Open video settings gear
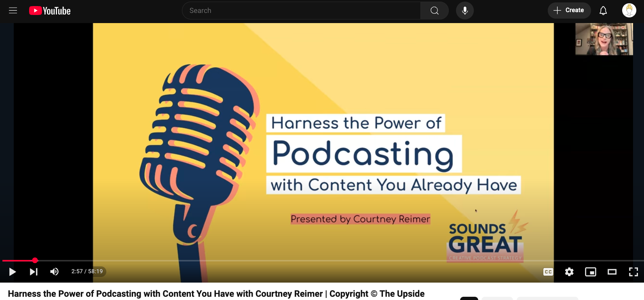This screenshot has height=300, width=644. point(569,272)
